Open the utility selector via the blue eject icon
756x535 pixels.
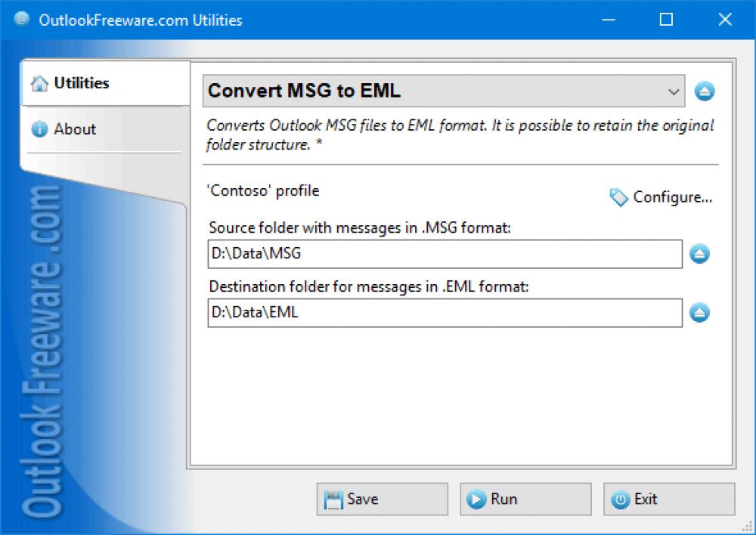point(704,91)
